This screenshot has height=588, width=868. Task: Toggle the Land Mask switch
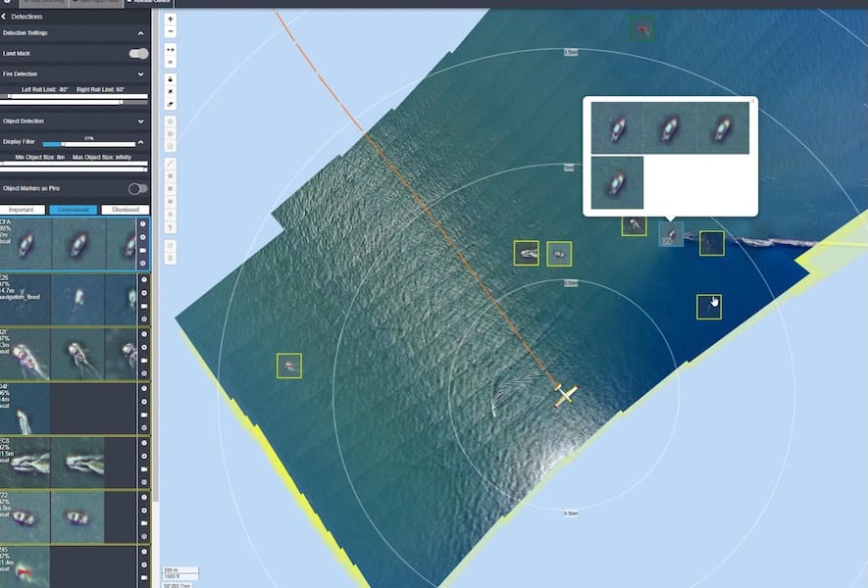tap(138, 53)
